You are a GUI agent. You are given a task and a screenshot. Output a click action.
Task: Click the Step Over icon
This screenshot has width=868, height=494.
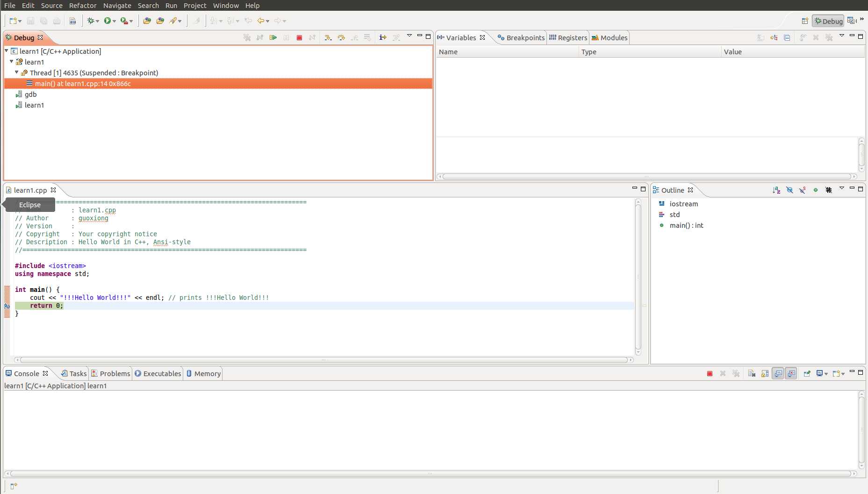[341, 37]
